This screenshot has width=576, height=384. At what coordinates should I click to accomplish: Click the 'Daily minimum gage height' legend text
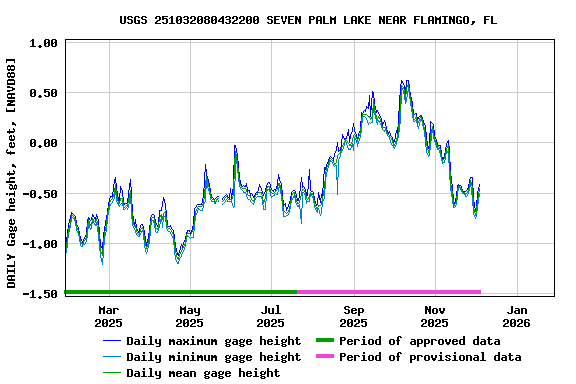(x=214, y=357)
